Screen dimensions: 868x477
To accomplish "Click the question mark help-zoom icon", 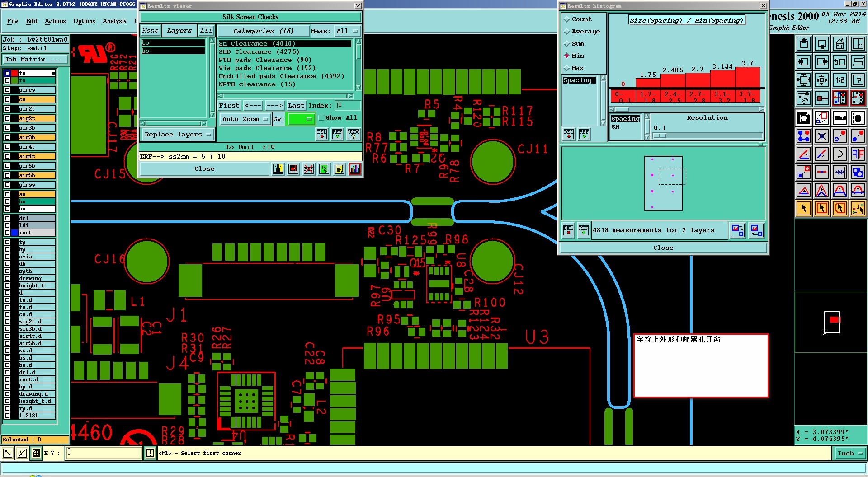I will 858,80.
